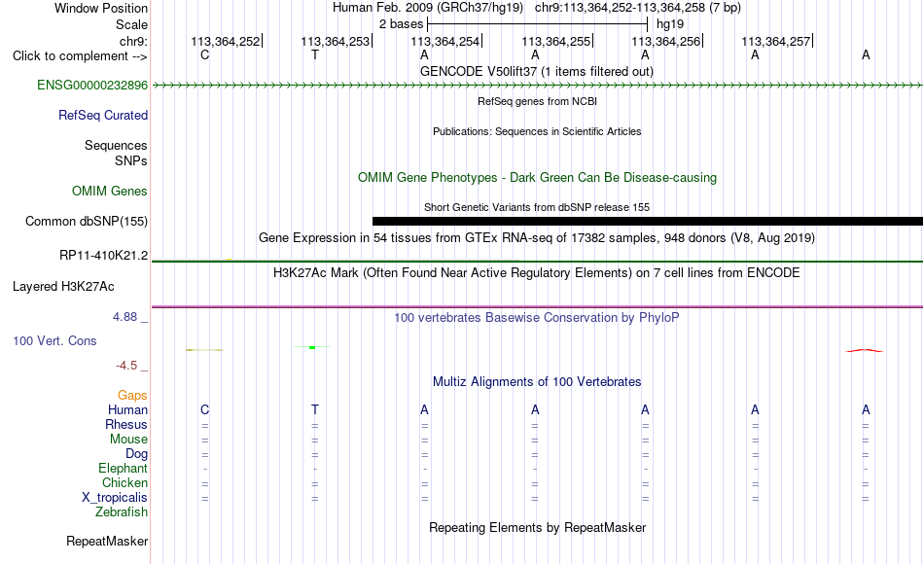
Task: Click the 2 bases scale bar
Action: 538,24
